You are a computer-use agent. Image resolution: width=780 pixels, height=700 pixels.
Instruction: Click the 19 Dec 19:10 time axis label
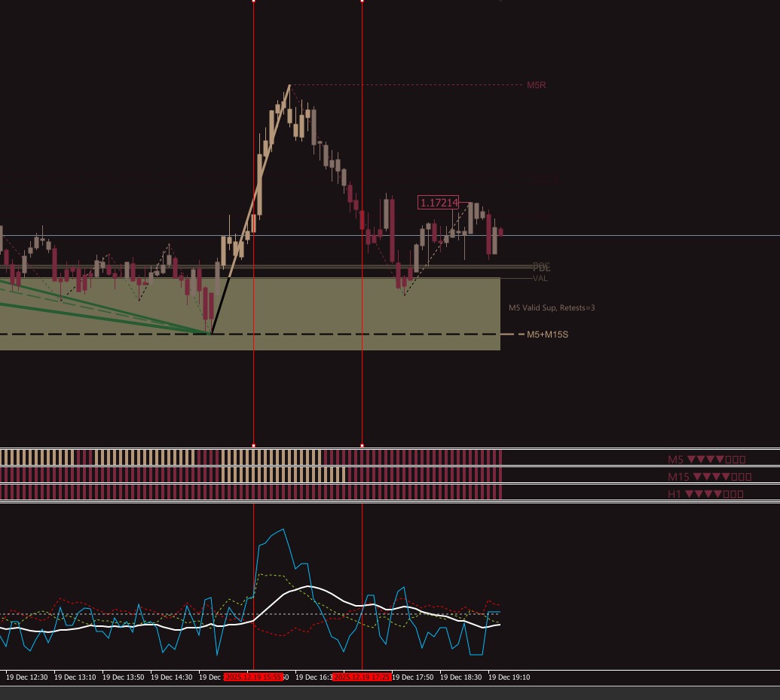click(x=509, y=677)
